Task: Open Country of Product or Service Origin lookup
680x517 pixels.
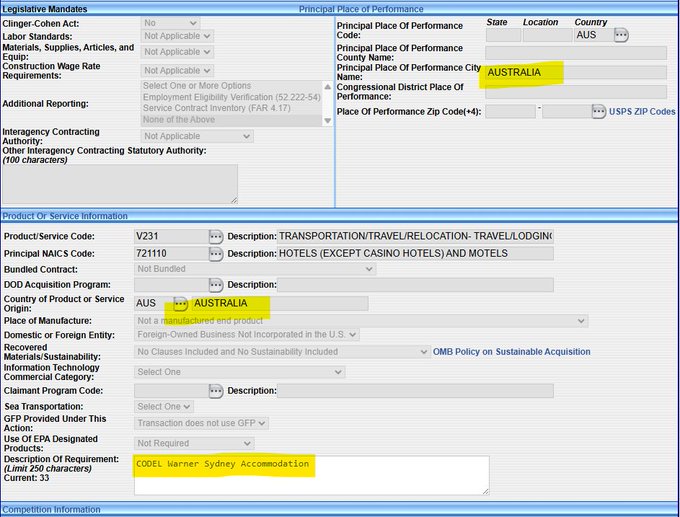Action: click(x=180, y=303)
